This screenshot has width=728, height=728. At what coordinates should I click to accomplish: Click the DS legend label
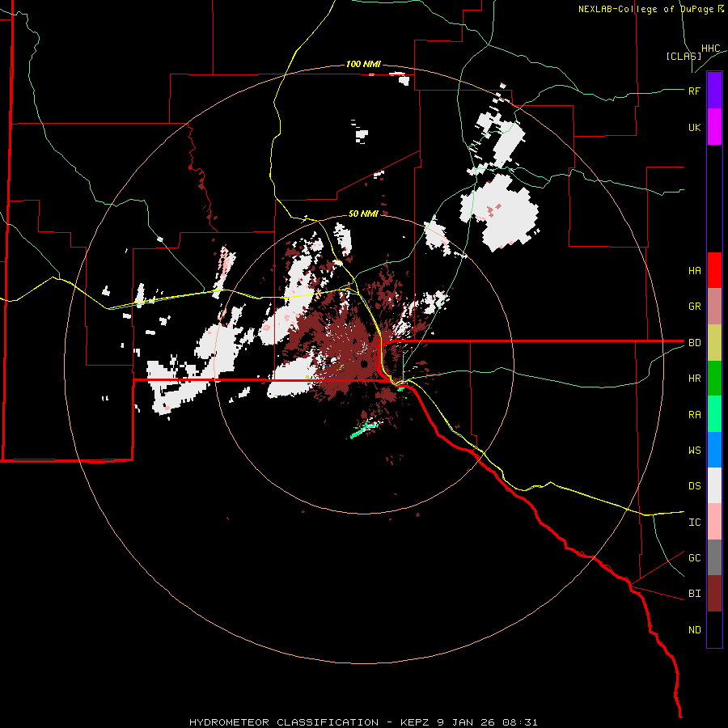pyautogui.click(x=694, y=486)
